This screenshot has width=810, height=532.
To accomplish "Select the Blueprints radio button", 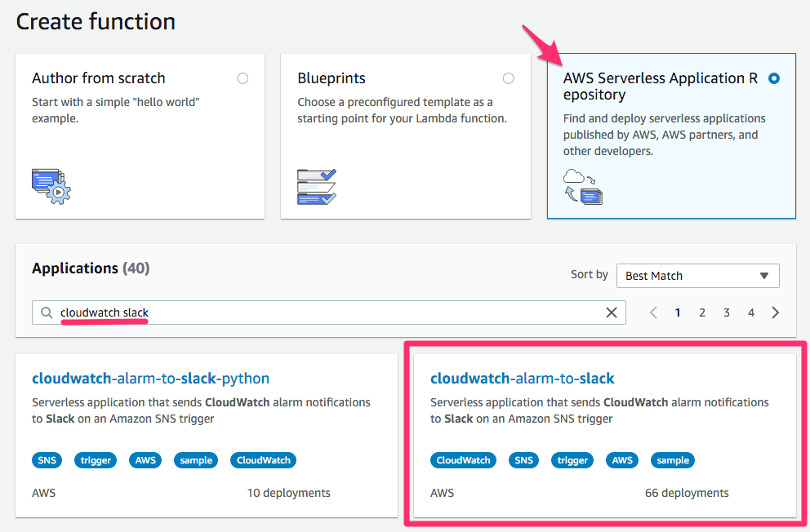I will [x=508, y=78].
